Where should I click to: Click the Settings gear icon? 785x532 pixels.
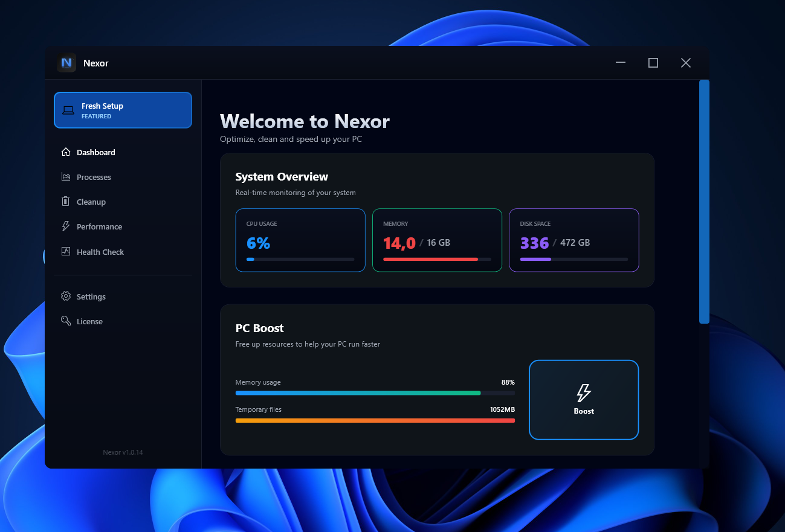[66, 296]
